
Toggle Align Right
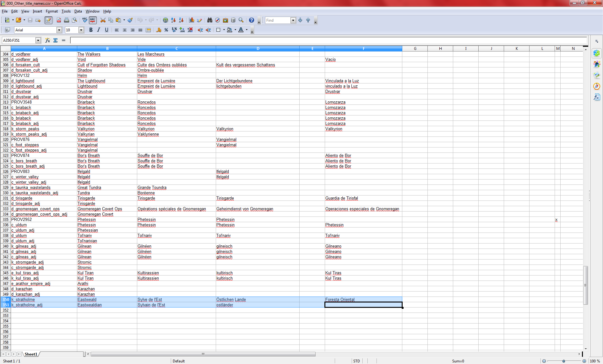pyautogui.click(x=133, y=30)
